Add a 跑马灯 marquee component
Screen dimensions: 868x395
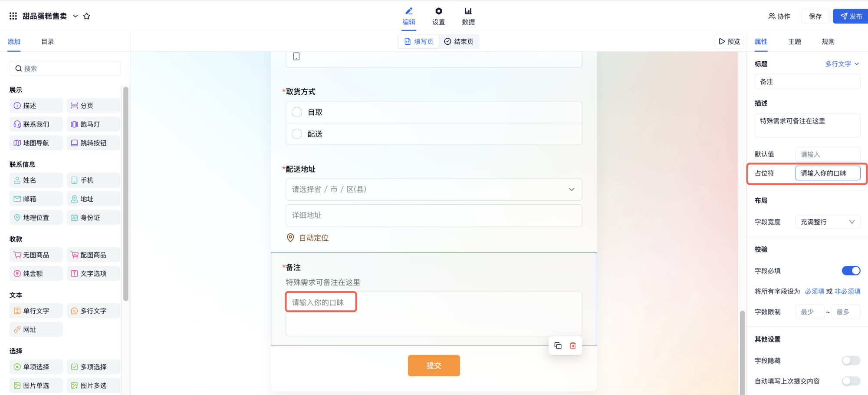[93, 124]
